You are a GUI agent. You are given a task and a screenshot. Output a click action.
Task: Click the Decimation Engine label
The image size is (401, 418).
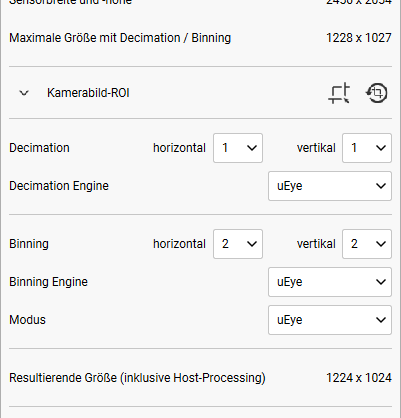[59, 186]
